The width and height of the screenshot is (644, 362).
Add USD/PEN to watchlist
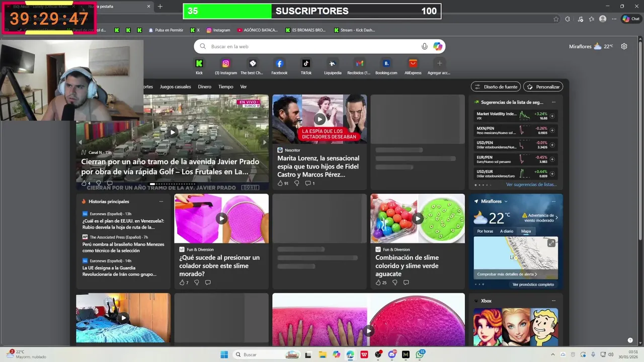click(x=552, y=145)
